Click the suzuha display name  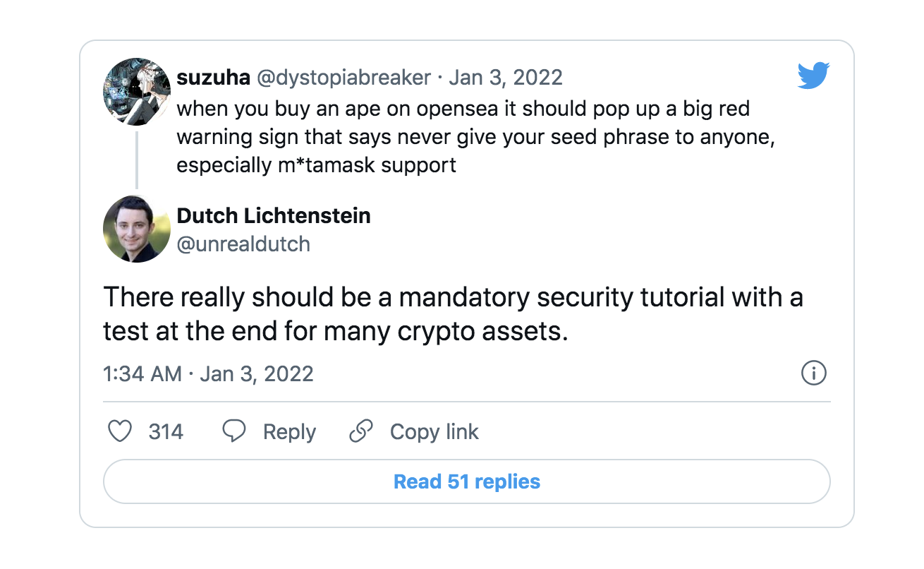213,77
